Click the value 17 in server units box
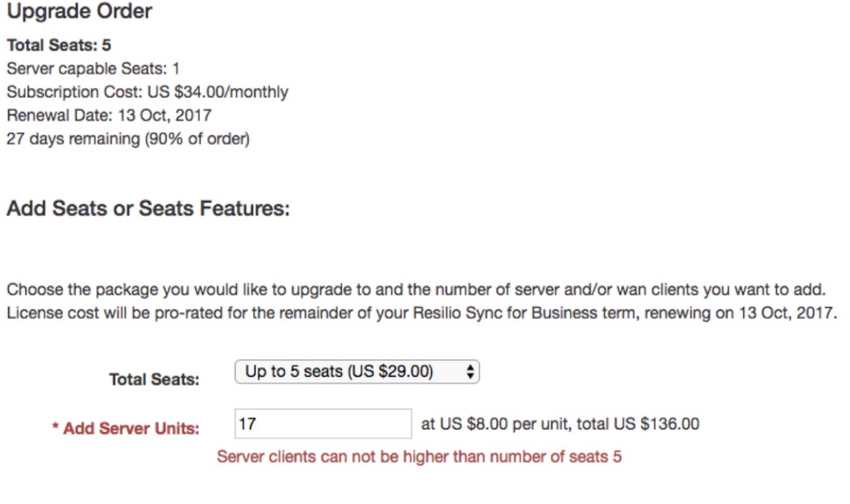This screenshot has width=850, height=504. click(x=247, y=424)
